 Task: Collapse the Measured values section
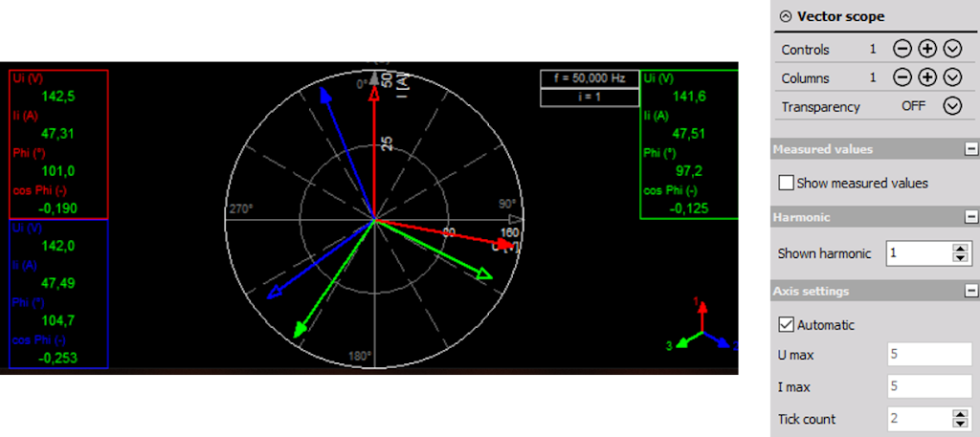pos(970,149)
